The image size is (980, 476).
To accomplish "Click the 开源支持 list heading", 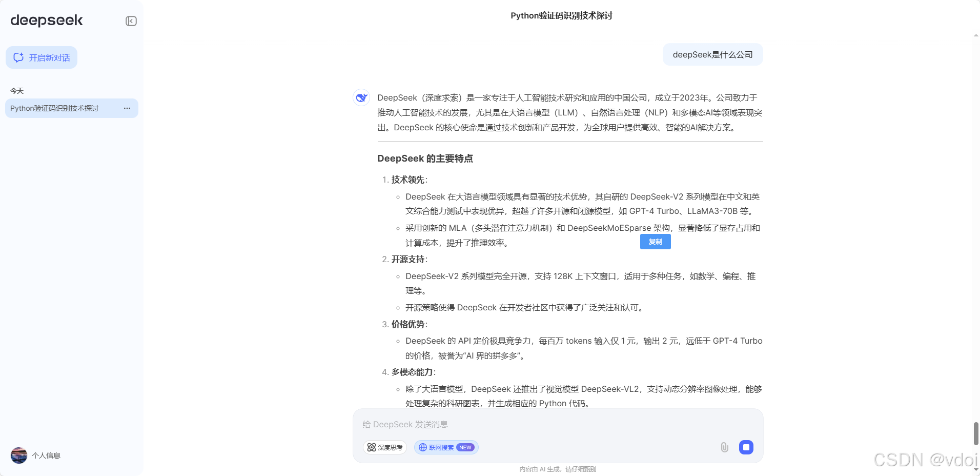I will (408, 259).
